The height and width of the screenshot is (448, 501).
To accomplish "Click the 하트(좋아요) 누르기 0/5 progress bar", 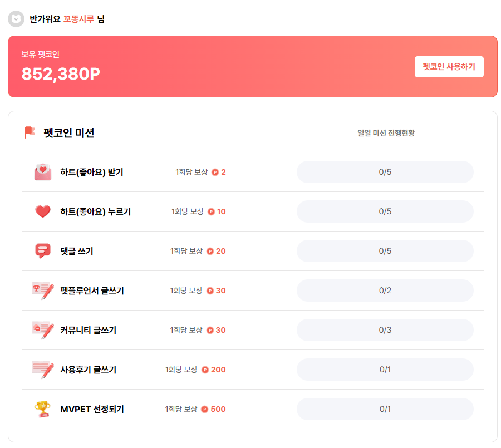I will [x=385, y=211].
